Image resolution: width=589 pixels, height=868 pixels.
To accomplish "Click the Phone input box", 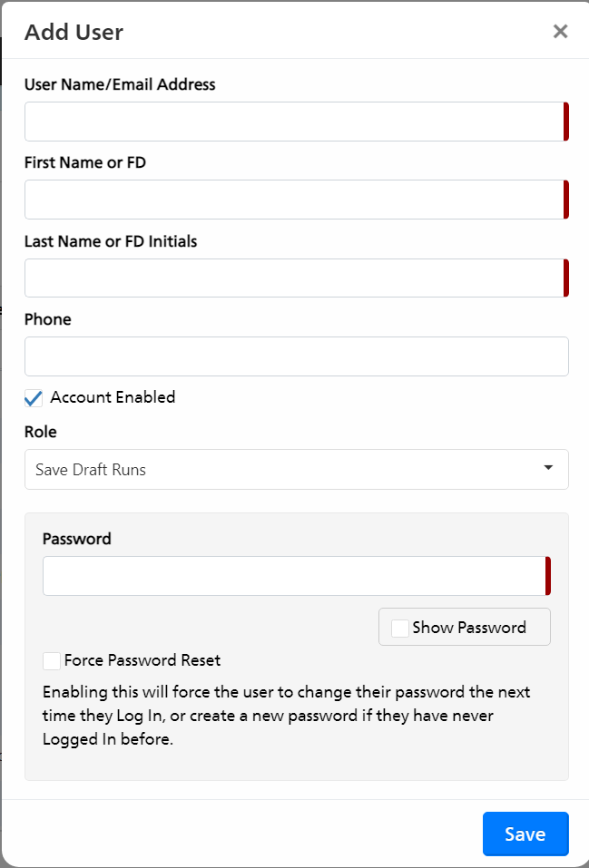I will [x=297, y=356].
